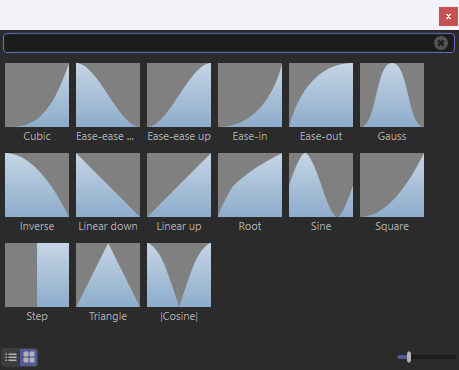
Task: Switch to list view mode
Action: (11, 357)
